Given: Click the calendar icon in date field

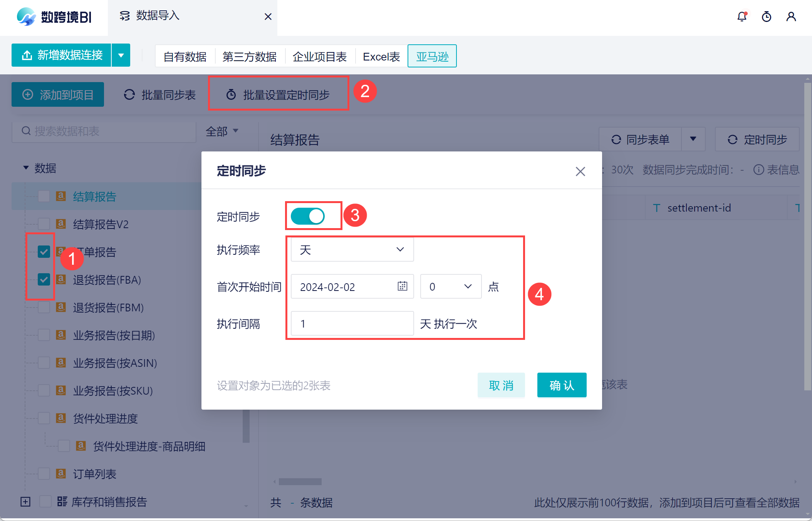Looking at the screenshot, I should (402, 286).
